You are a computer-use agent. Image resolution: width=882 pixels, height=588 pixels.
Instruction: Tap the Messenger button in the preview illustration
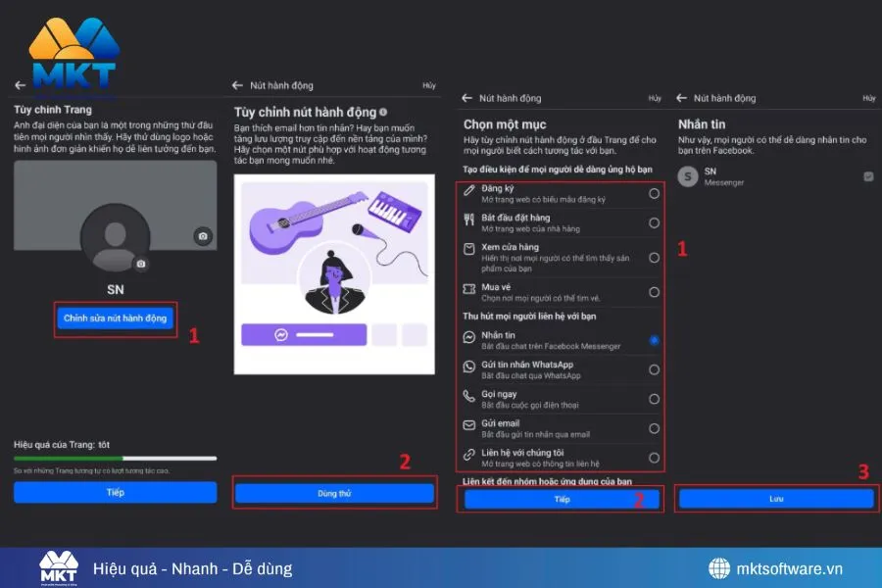pos(304,334)
